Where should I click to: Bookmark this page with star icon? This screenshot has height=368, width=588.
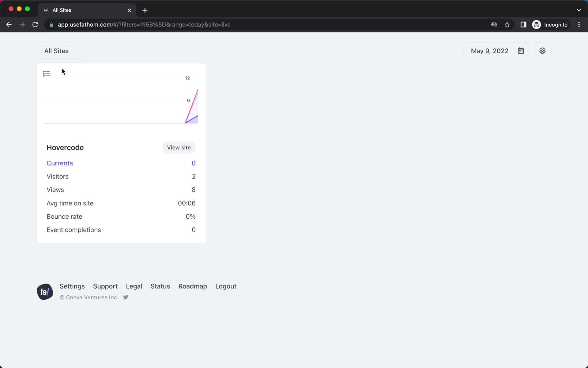pyautogui.click(x=507, y=25)
